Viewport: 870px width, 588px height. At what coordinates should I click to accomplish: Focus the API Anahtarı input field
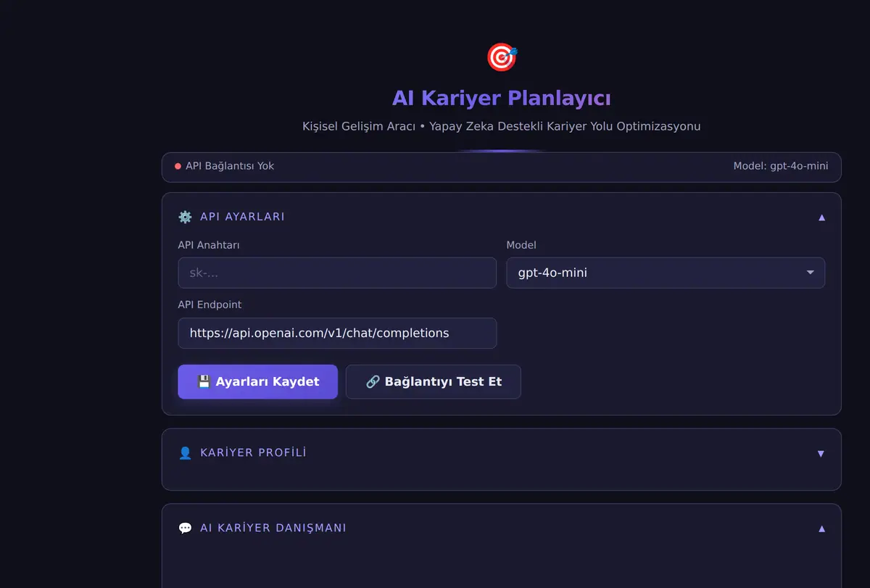click(337, 273)
